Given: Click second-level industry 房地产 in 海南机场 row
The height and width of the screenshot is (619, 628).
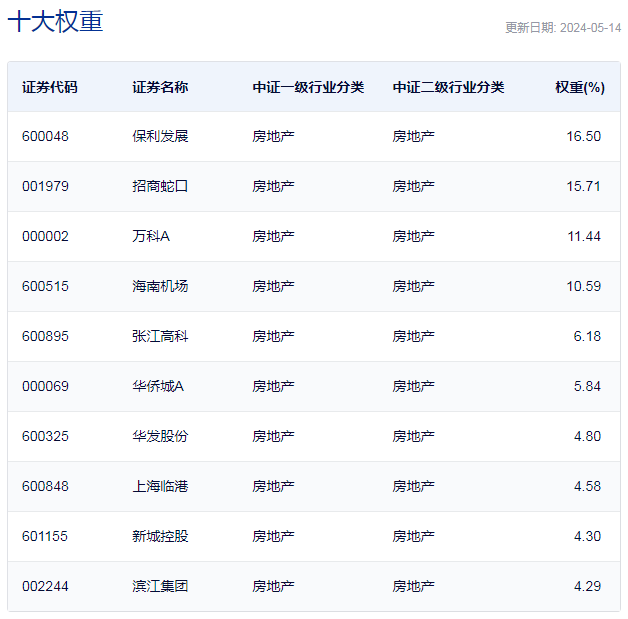Looking at the screenshot, I should 413,286.
